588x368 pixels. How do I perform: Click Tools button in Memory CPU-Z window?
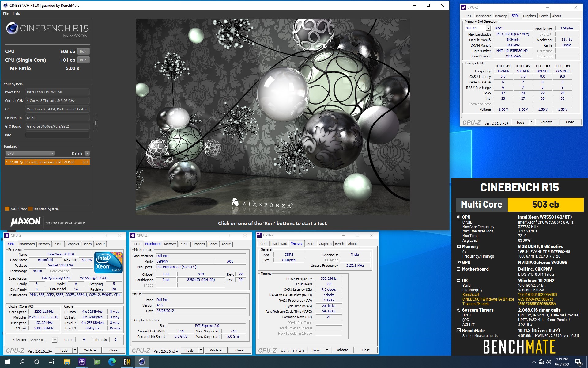pyautogui.click(x=316, y=350)
